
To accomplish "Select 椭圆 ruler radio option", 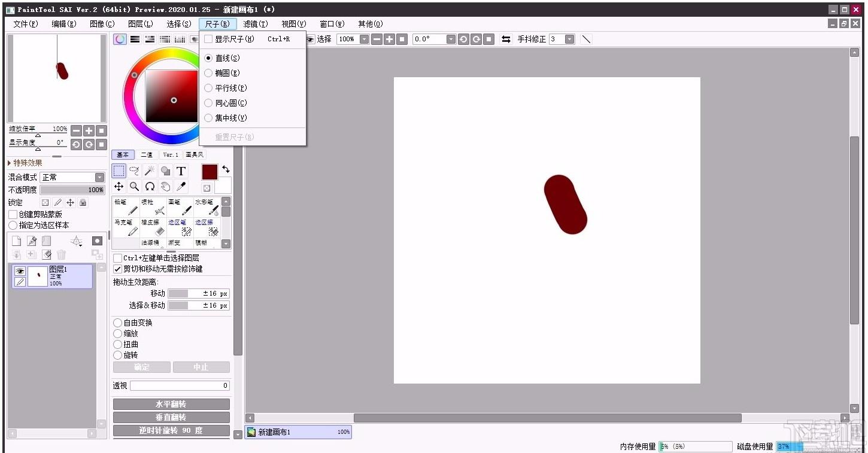I will 208,73.
